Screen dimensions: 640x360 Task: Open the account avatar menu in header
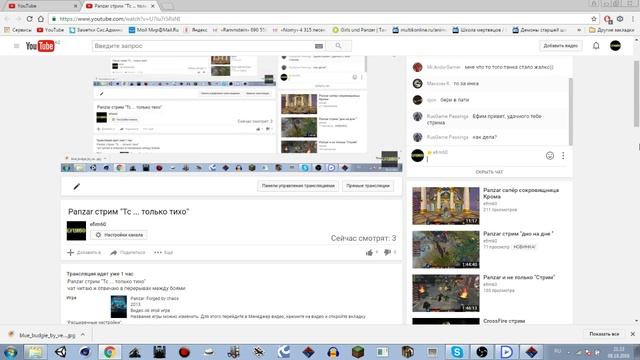pos(615,46)
